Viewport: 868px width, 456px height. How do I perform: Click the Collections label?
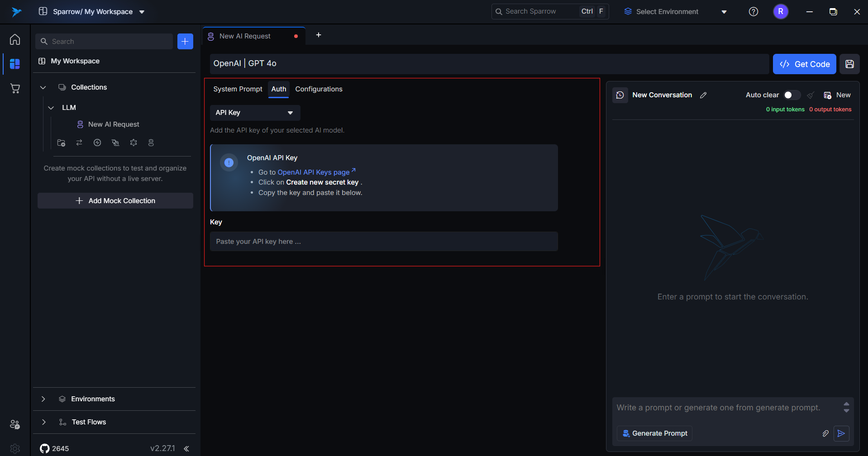(x=89, y=87)
